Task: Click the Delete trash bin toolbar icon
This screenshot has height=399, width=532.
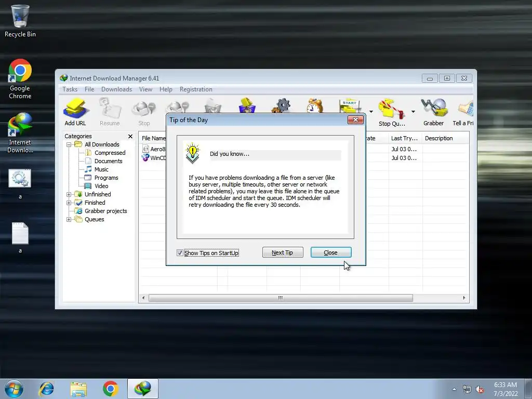Action: point(212,105)
